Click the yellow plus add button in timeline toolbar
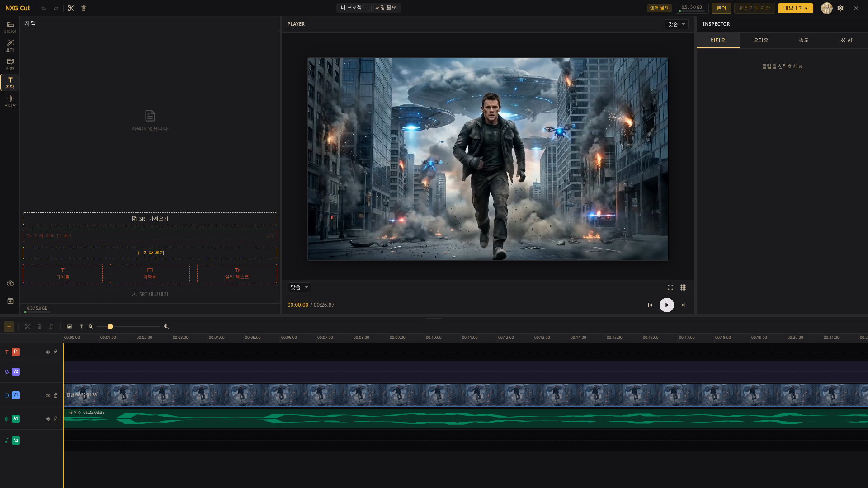868x488 pixels. 9,327
